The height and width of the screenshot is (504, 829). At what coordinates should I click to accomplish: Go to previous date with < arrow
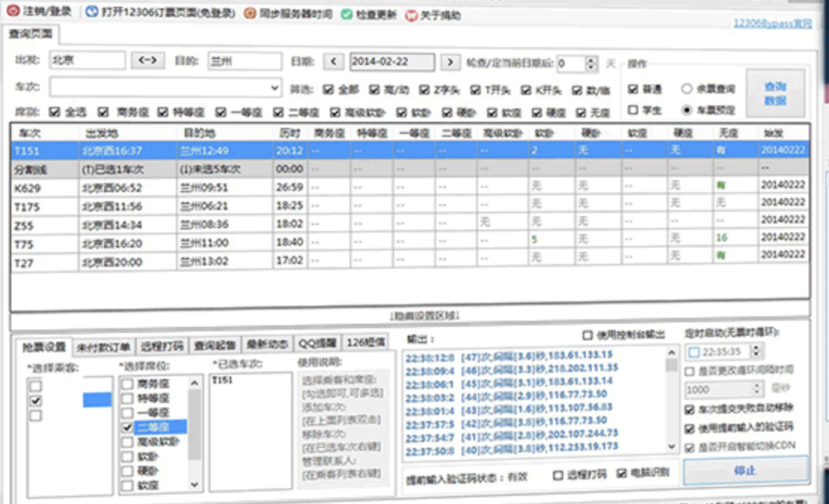tap(334, 62)
